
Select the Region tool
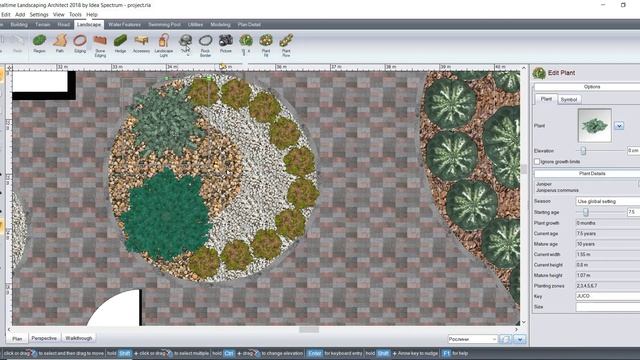pos(39,44)
